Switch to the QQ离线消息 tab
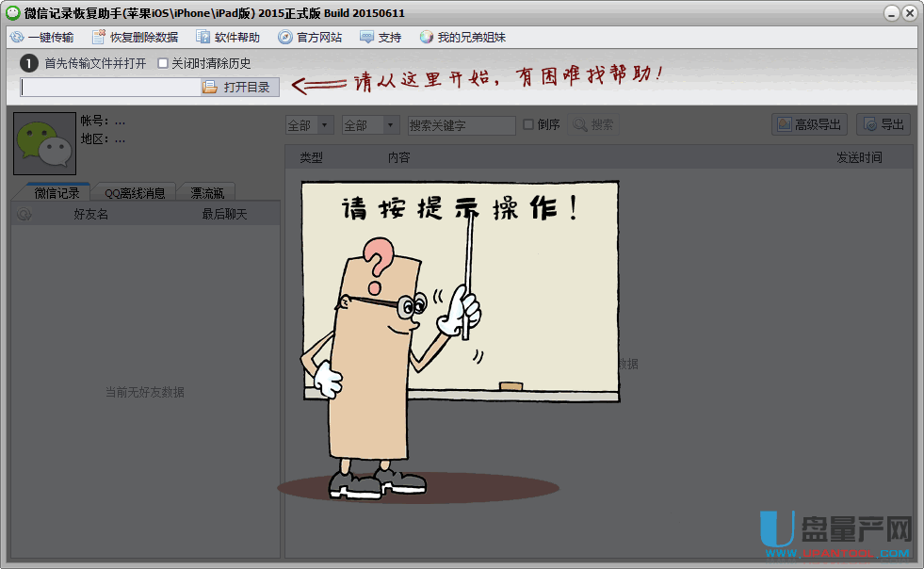 click(135, 192)
